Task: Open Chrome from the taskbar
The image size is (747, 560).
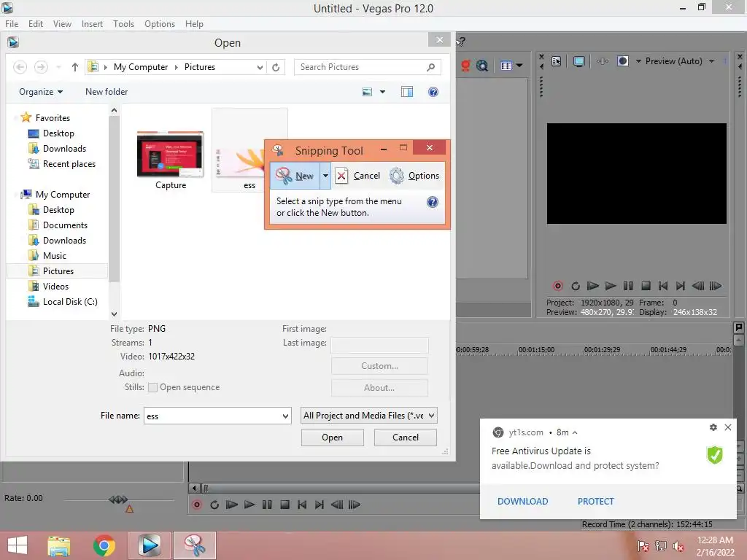Action: click(x=104, y=545)
